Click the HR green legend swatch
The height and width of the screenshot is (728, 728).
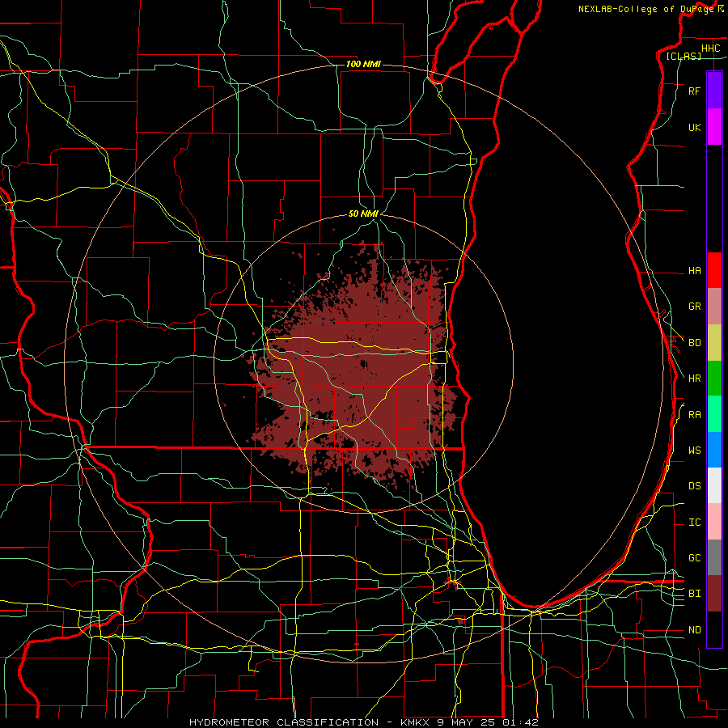click(714, 379)
